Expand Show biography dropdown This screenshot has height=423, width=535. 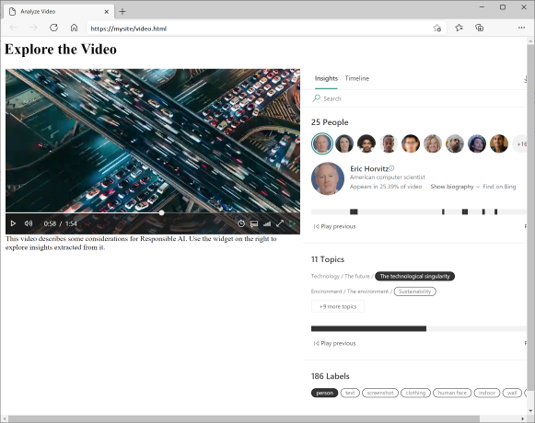[x=455, y=187]
